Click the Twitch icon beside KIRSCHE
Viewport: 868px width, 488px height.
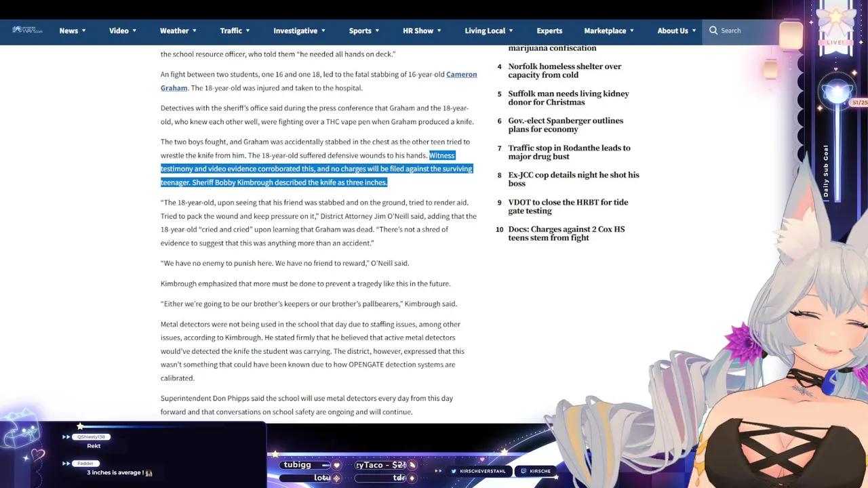[524, 471]
